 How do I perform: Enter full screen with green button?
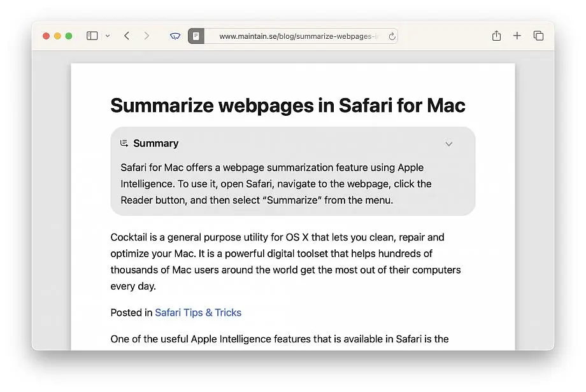69,36
